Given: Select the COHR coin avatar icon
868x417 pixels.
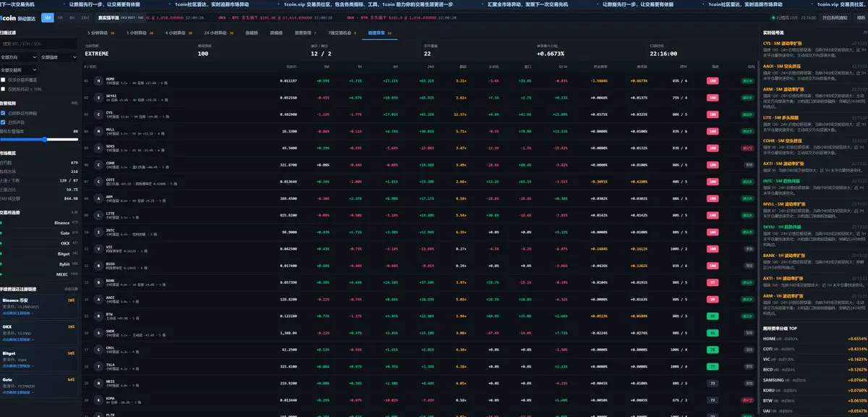Looking at the screenshot, I should tap(98, 164).
